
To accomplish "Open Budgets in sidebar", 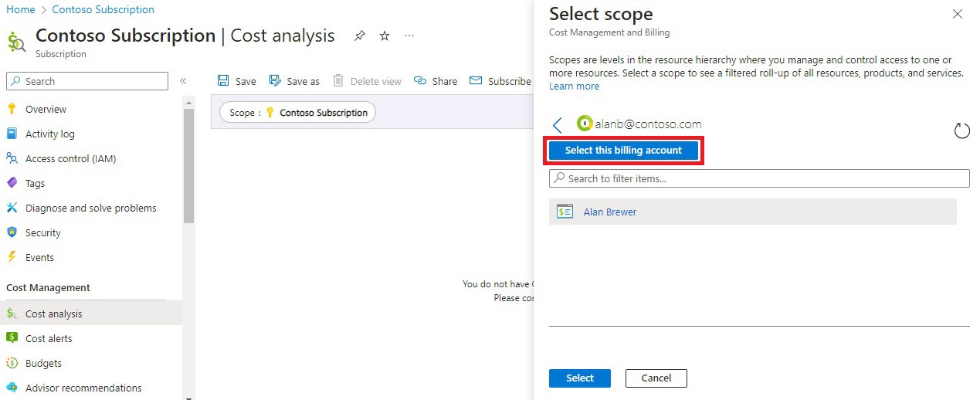I will tap(43, 363).
